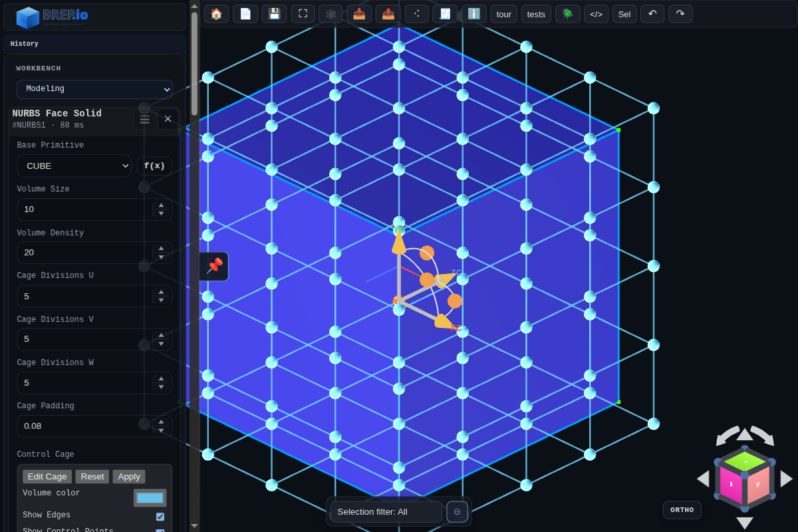The width and height of the screenshot is (798, 532).
Task: Toggle the ORTHO projection button
Action: coord(682,510)
